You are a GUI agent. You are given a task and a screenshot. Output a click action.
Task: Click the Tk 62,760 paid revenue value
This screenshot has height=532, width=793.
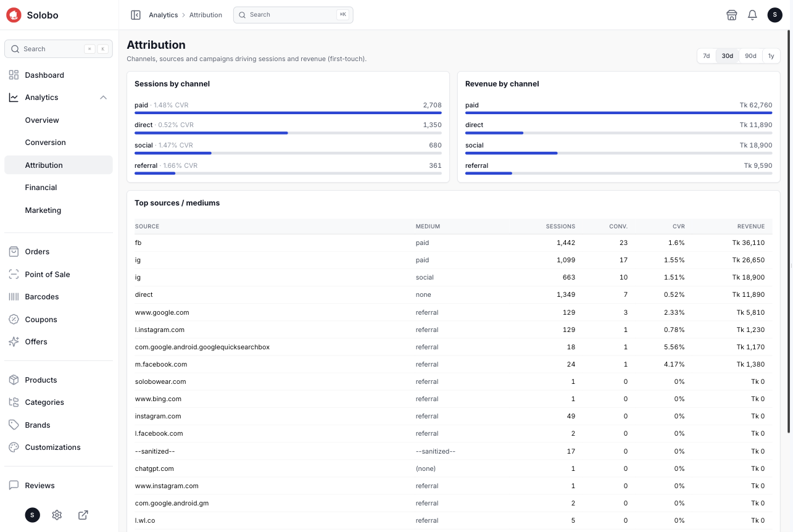point(755,106)
